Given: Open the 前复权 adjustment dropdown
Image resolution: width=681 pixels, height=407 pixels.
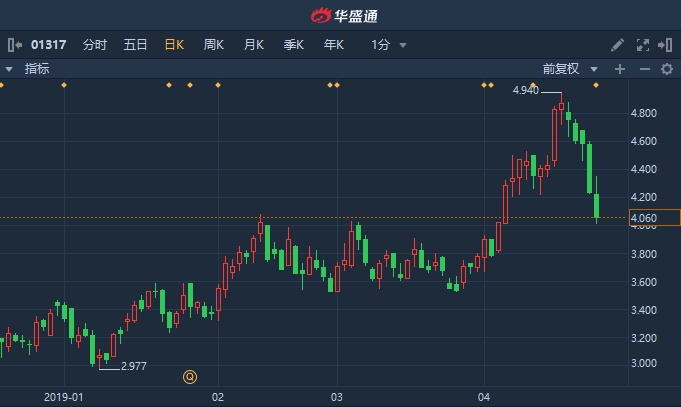Looking at the screenshot, I should click(570, 69).
